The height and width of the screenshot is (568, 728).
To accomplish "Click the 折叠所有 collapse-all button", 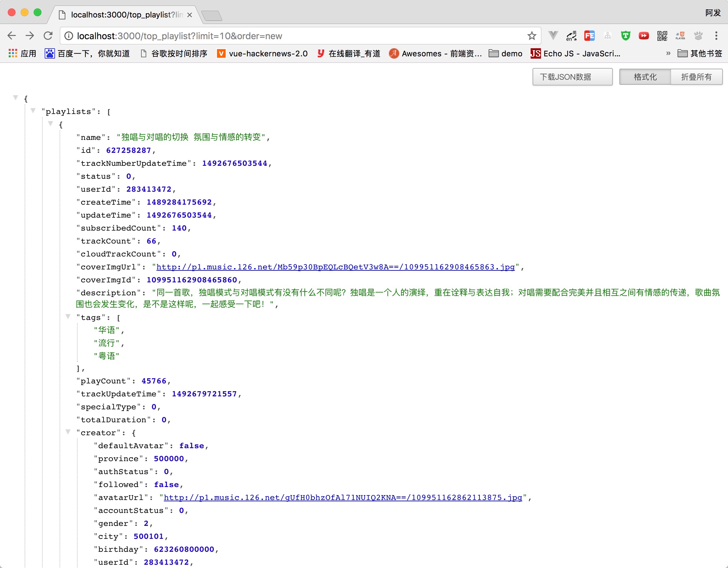I will pos(696,77).
